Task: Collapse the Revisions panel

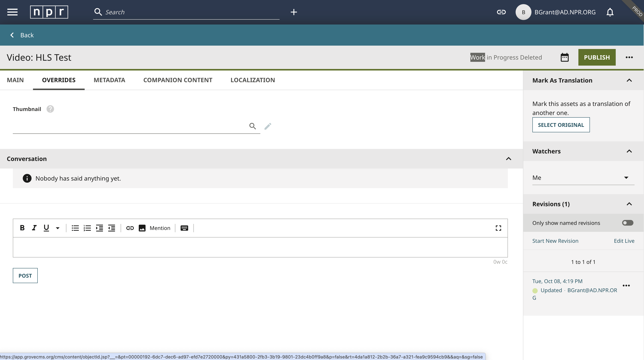Action: [x=629, y=204]
